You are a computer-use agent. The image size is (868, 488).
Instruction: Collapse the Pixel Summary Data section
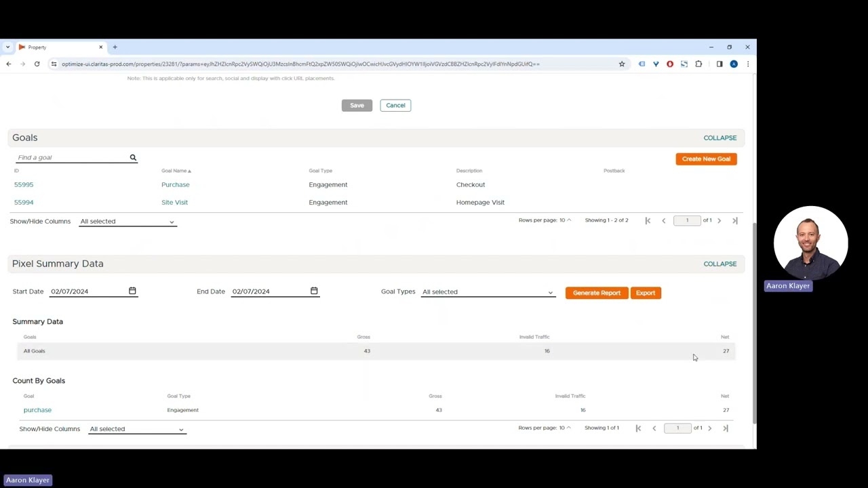[719, 264]
